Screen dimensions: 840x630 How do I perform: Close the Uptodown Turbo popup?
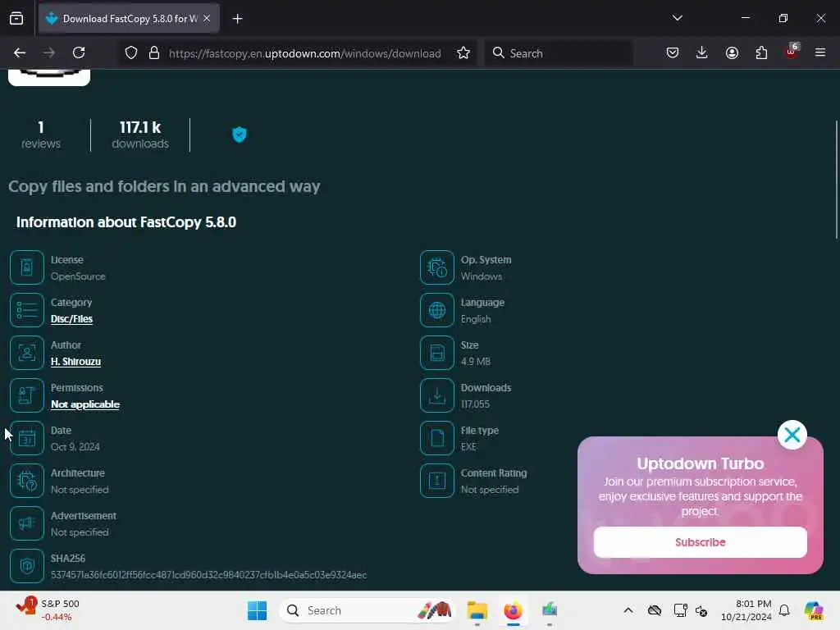[792, 435]
